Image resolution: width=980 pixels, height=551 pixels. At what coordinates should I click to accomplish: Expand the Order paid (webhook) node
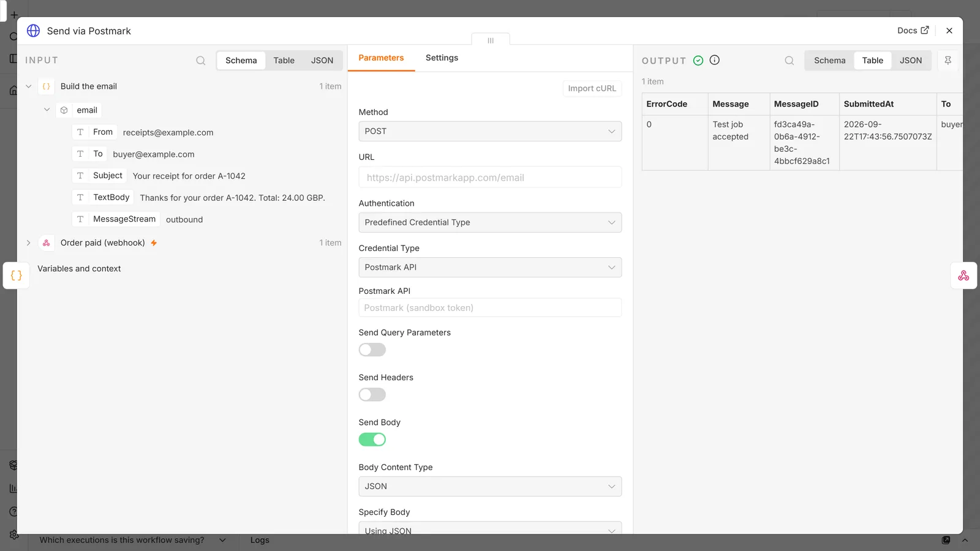coord(28,243)
